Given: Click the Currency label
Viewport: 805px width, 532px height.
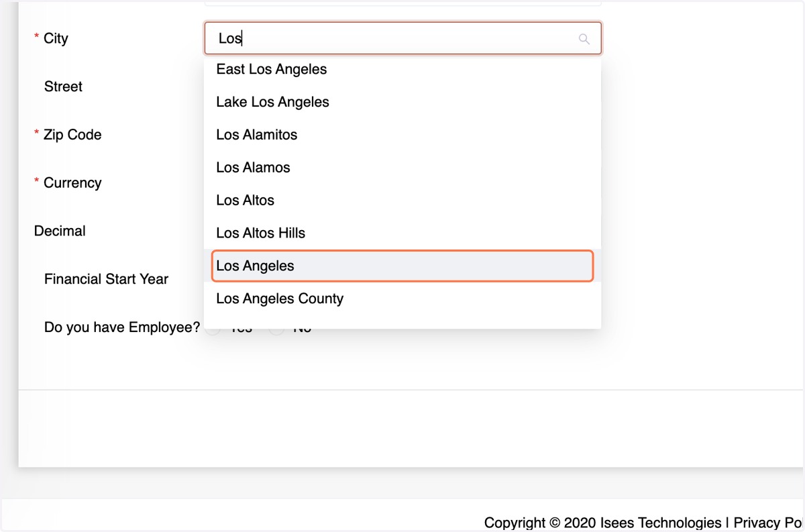Looking at the screenshot, I should [72, 183].
